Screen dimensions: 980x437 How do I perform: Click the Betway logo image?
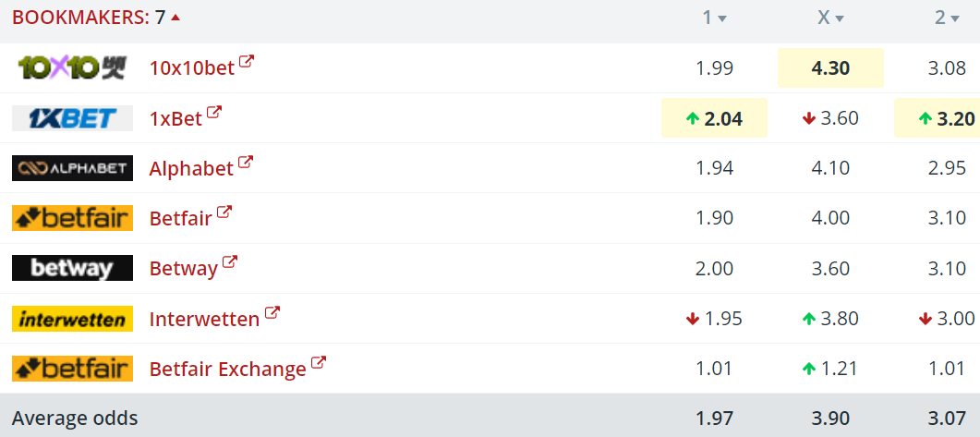[72, 268]
